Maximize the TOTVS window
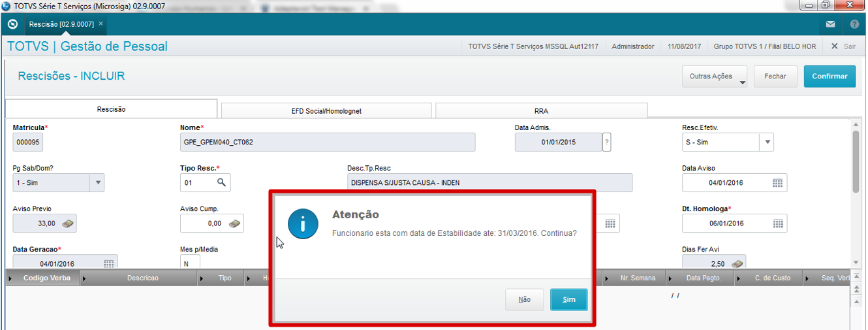 pyautogui.click(x=826, y=6)
